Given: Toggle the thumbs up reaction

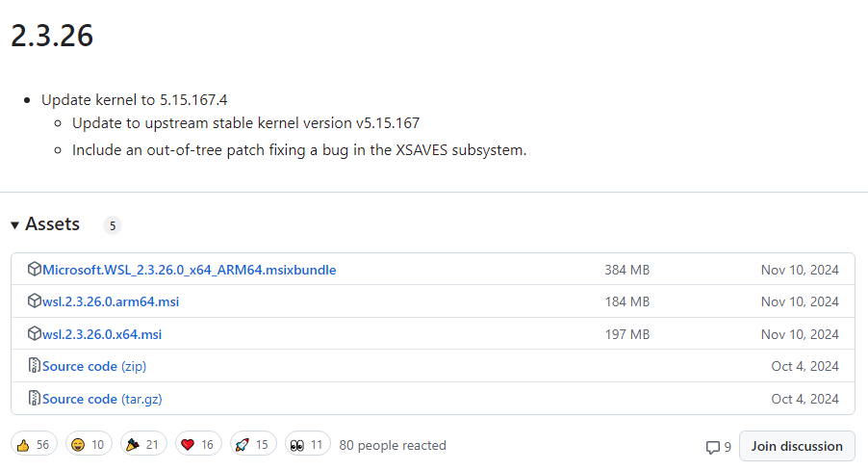Looking at the screenshot, I should coord(33,445).
